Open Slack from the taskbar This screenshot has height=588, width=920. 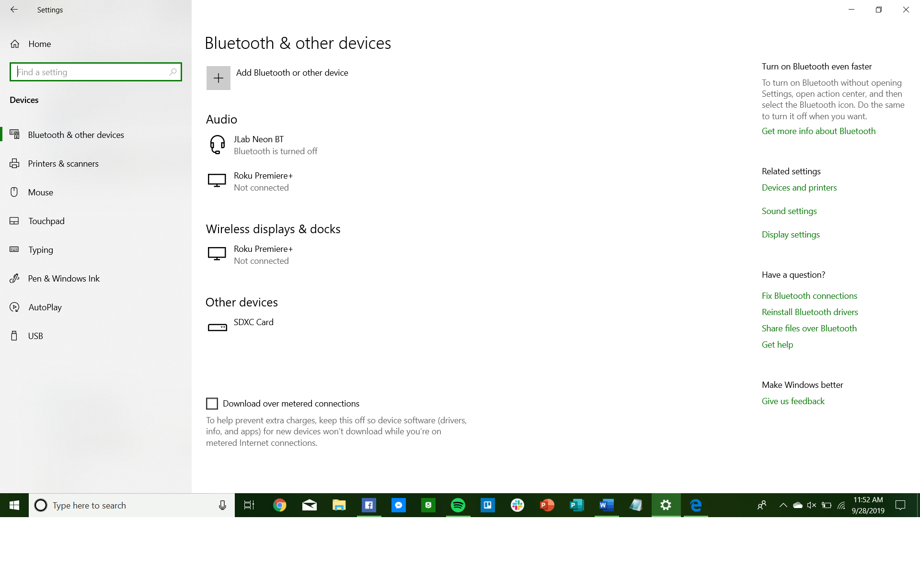tap(517, 505)
